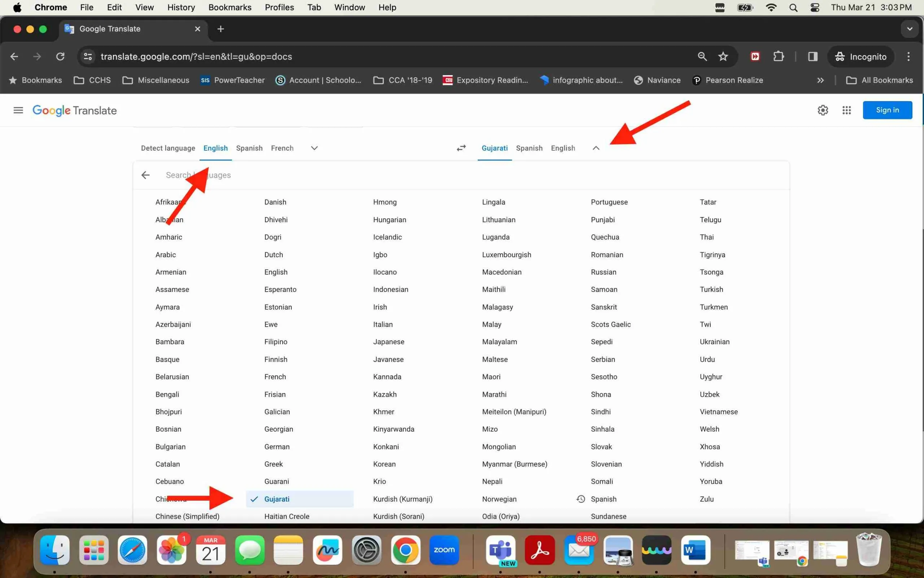
Task: Open new browser tab
Action: click(220, 29)
